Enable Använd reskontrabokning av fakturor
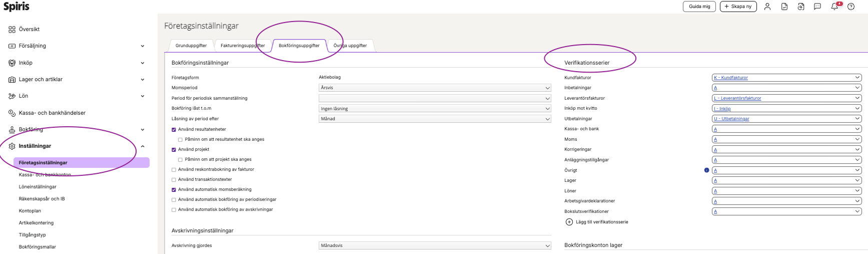 point(174,170)
